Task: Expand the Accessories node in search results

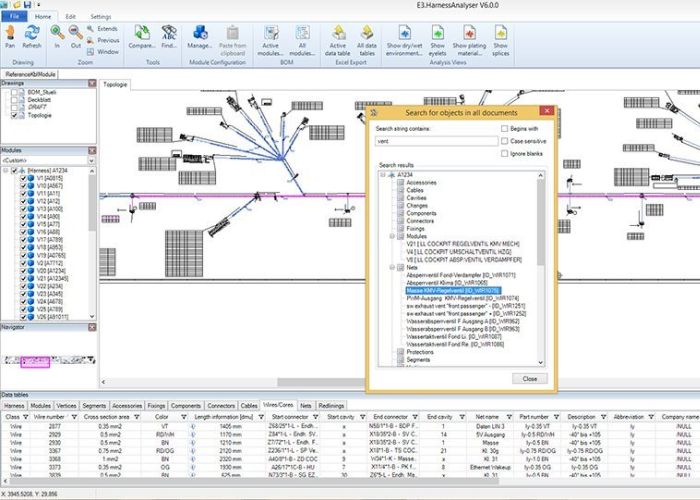Action: [x=390, y=182]
